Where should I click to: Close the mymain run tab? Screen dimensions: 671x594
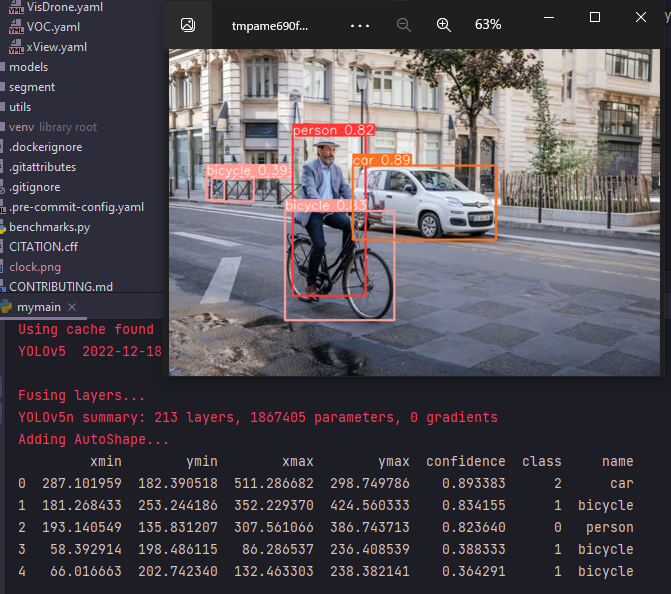(72, 307)
